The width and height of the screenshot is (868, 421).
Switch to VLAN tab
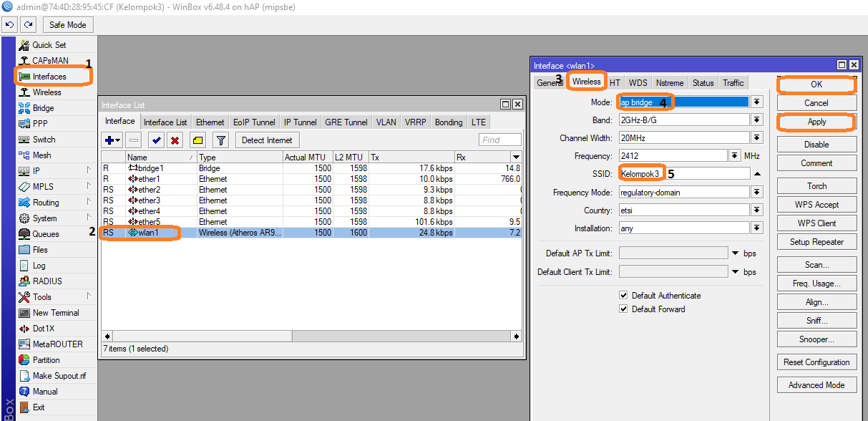pos(386,122)
